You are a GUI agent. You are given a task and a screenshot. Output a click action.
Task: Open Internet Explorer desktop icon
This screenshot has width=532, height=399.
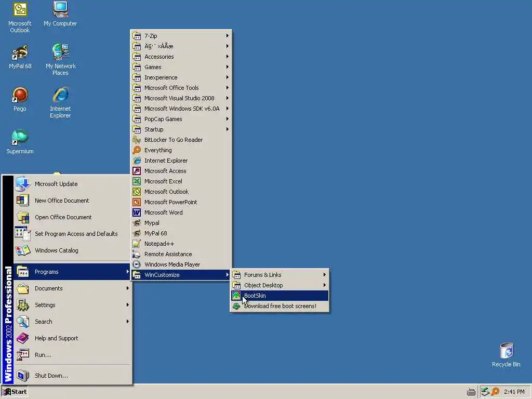[60, 95]
